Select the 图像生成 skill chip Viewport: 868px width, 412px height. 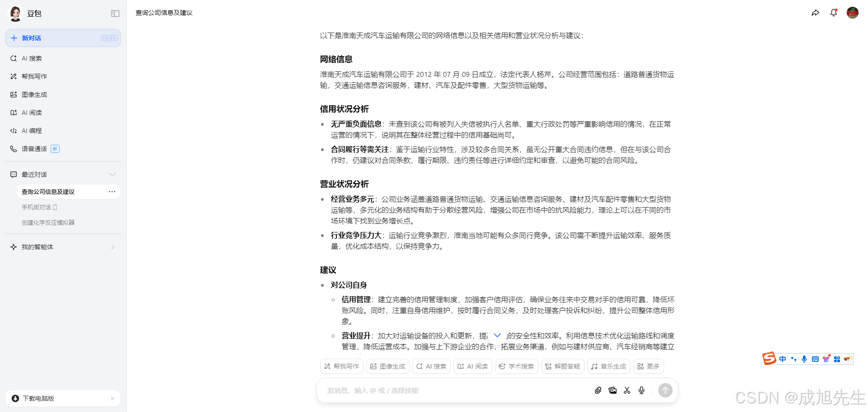tap(388, 366)
